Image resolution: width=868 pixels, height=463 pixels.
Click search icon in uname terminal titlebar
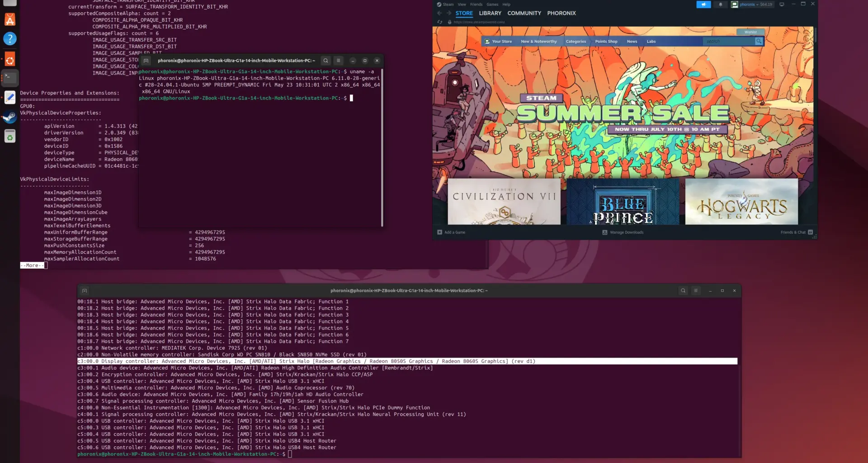click(x=325, y=61)
